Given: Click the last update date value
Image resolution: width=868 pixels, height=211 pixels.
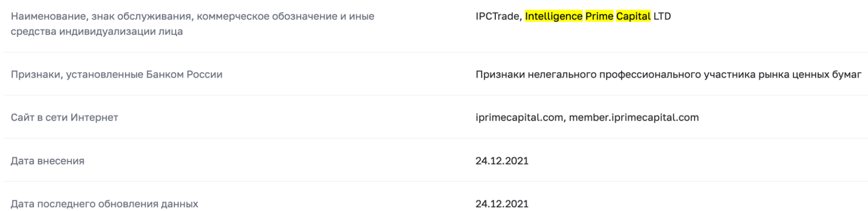Looking at the screenshot, I should point(502,204).
